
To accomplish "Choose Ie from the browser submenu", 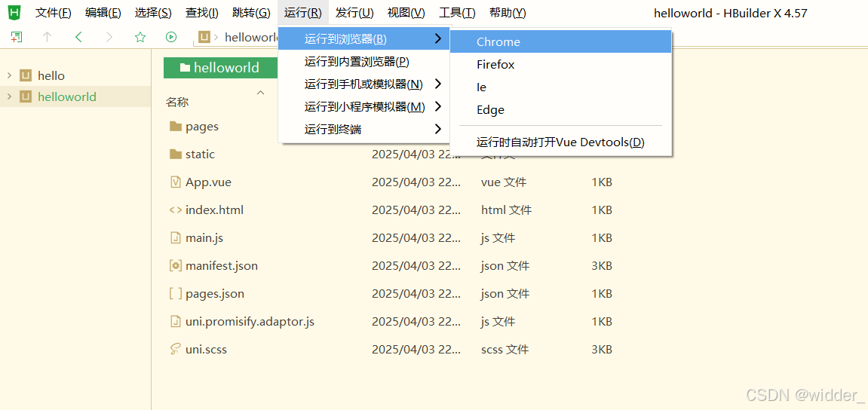I will tap(561, 87).
